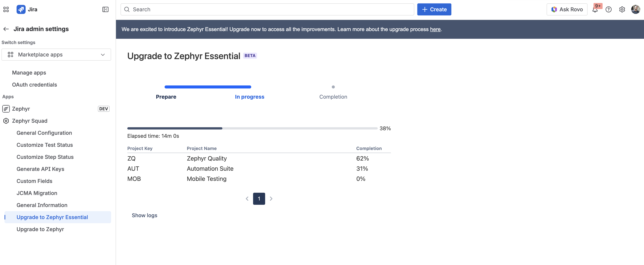Click the Zephyr Squad hexagon icon
644x265 pixels.
[6, 121]
